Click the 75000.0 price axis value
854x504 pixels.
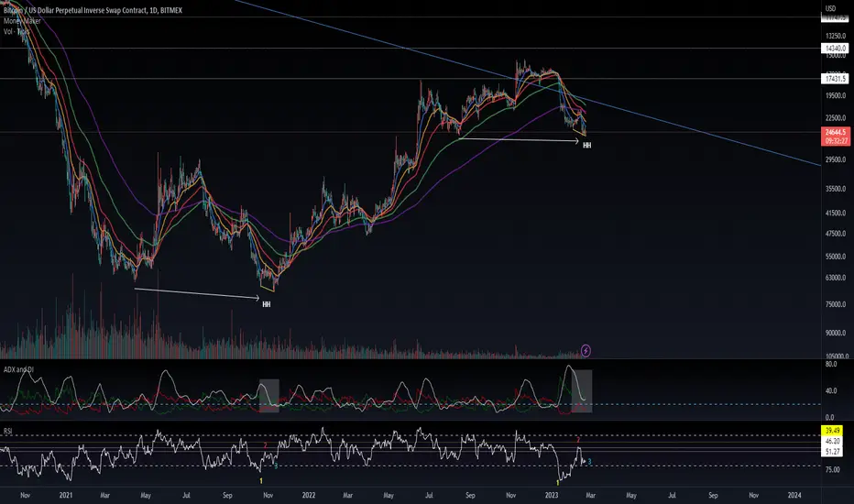[836, 304]
